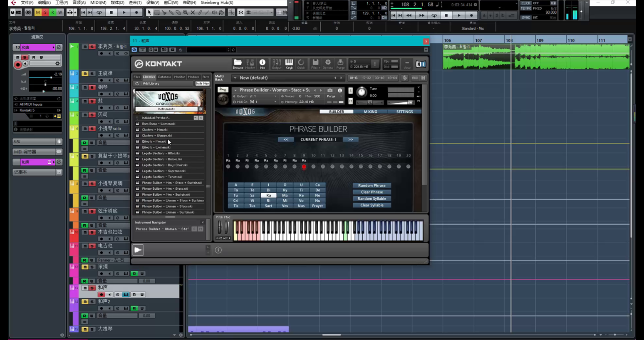644x340 pixels.
Task: Open the instrument Midi Ch dropdown
Action: coord(275,102)
